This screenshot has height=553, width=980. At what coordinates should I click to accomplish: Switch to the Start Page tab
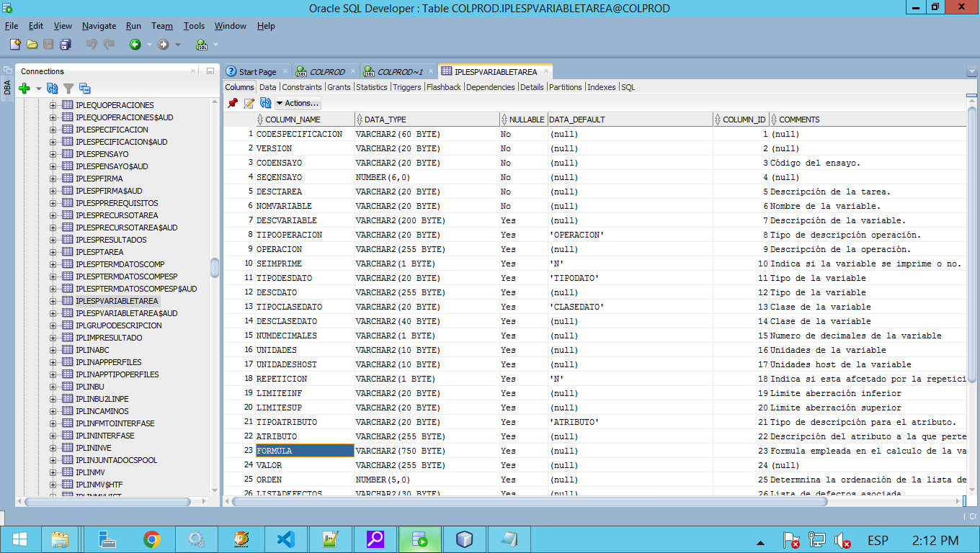(257, 71)
